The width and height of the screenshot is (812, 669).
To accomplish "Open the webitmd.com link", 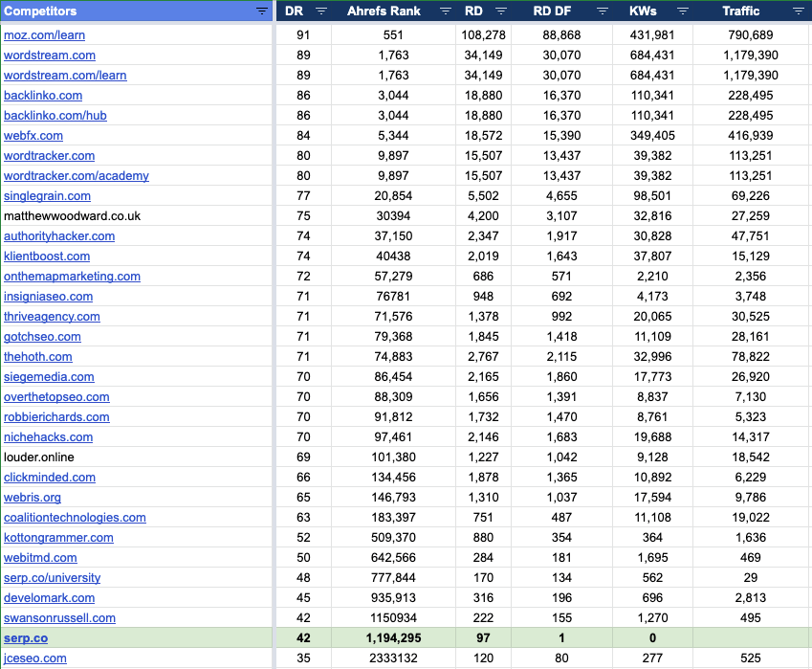I will pos(40,558).
